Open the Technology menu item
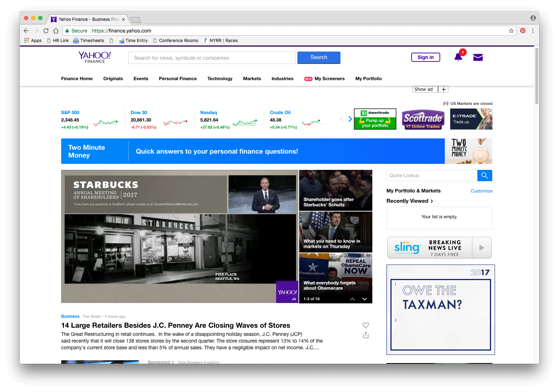The width and height of the screenshot is (559, 392). pyautogui.click(x=220, y=79)
